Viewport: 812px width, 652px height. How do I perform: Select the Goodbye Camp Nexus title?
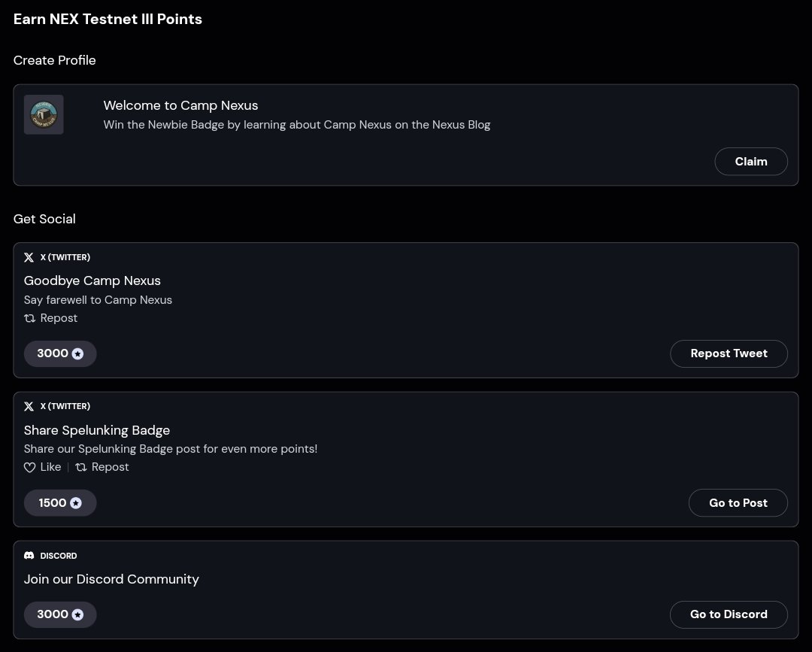[92, 281]
